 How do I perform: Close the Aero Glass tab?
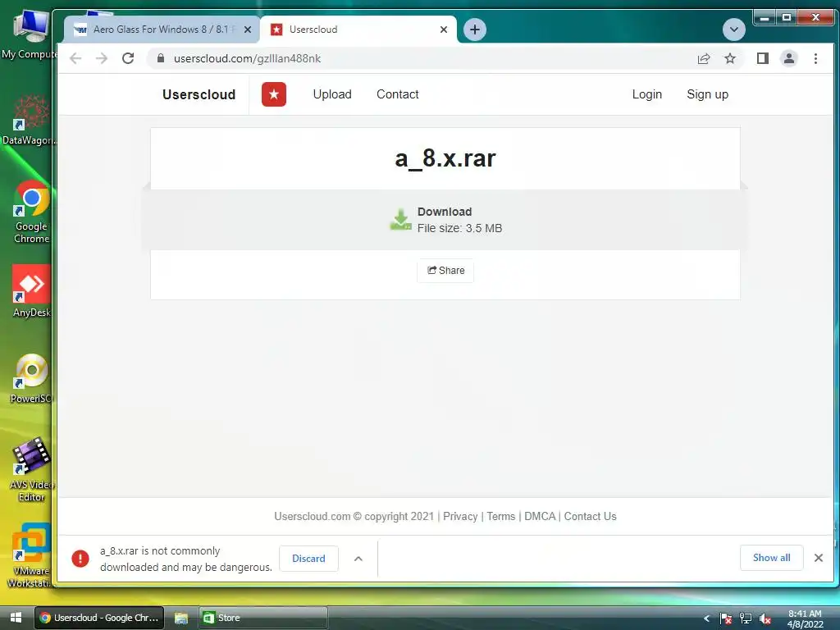(248, 30)
